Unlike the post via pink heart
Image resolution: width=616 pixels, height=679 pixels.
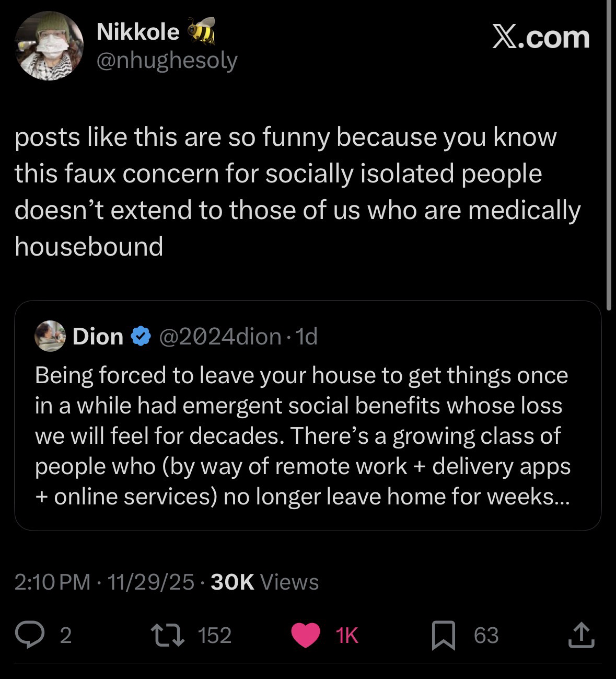click(305, 636)
